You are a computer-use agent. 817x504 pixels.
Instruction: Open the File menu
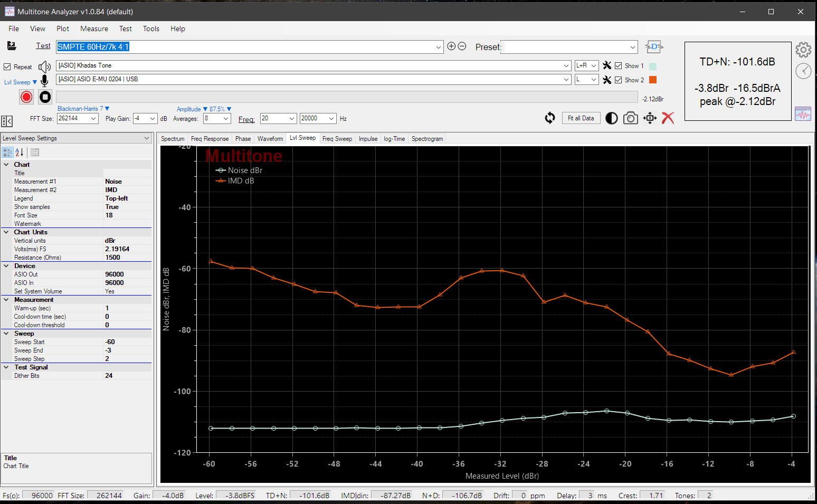click(x=14, y=28)
